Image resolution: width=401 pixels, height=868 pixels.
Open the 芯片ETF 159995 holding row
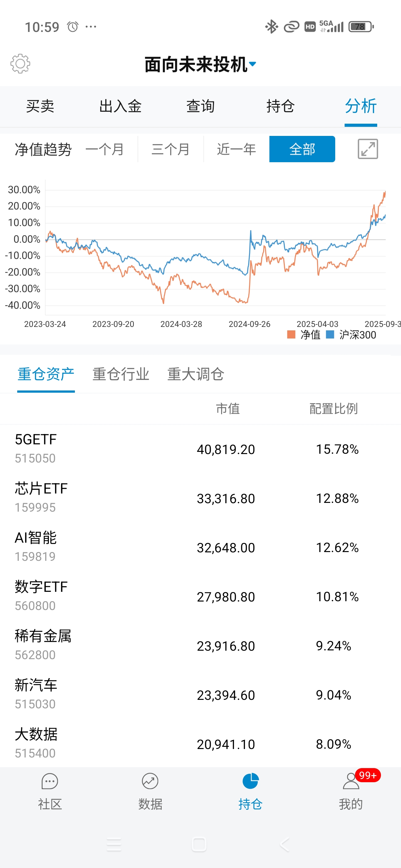click(200, 498)
